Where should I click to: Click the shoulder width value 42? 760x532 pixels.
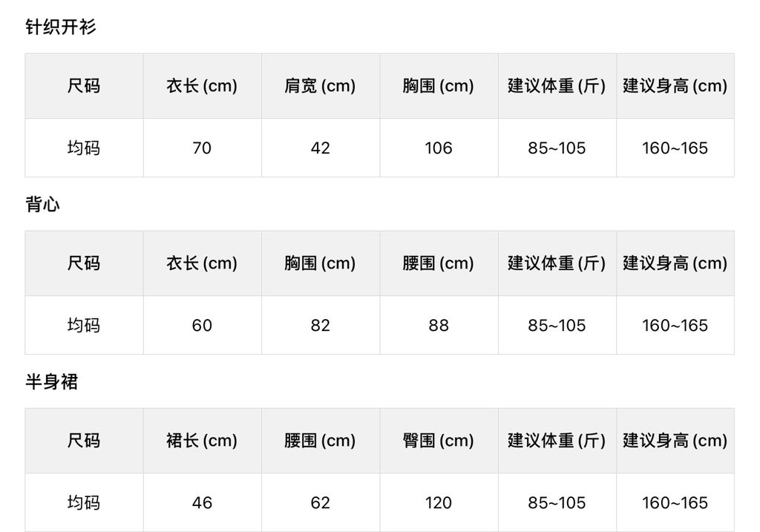point(320,148)
